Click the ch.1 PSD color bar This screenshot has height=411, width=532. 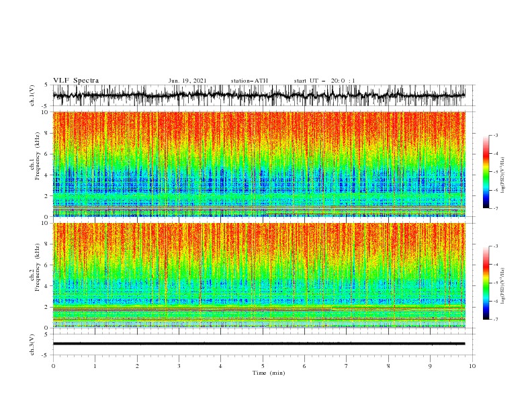point(486,172)
